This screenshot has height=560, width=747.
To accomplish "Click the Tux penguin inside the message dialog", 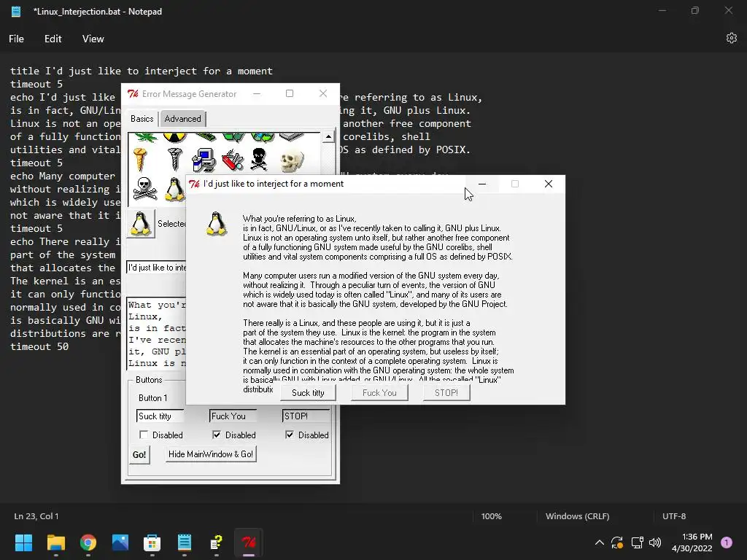I will (x=216, y=224).
